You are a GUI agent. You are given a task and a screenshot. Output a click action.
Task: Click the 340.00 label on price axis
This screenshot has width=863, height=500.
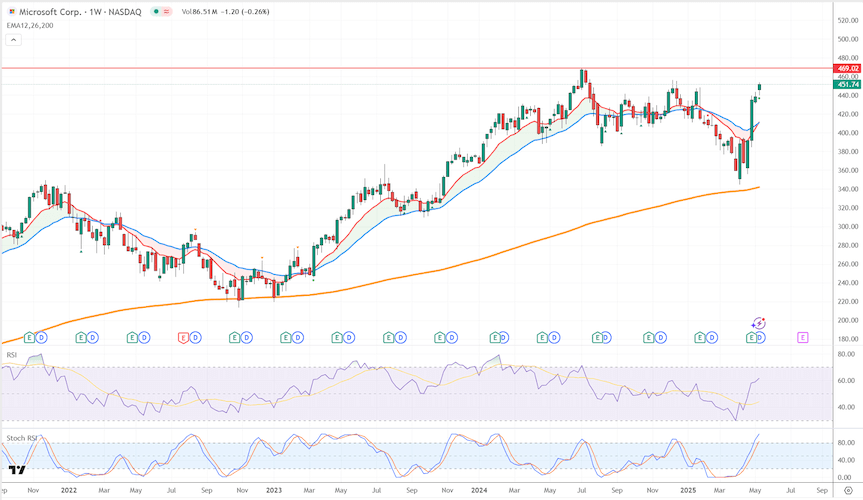(848, 189)
